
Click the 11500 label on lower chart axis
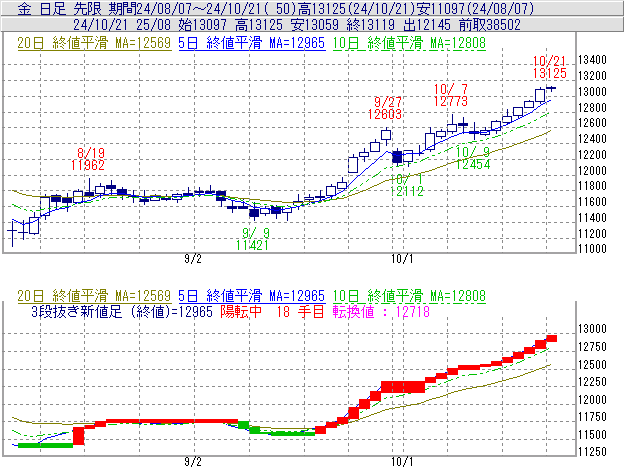click(x=592, y=434)
